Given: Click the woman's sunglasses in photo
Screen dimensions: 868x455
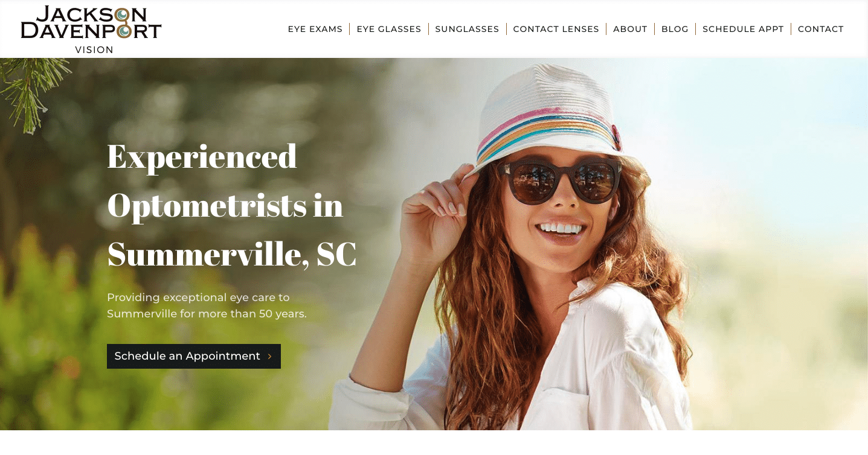Looking at the screenshot, I should point(562,180).
